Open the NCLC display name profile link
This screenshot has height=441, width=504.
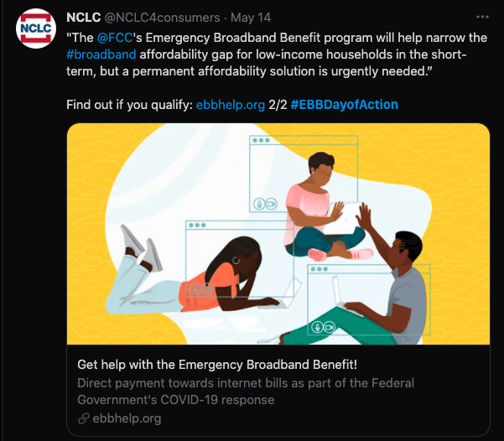[83, 17]
